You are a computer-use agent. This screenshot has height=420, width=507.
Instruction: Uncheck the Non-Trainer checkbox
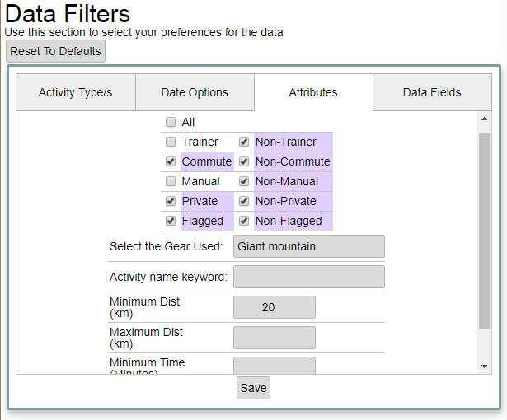(244, 142)
